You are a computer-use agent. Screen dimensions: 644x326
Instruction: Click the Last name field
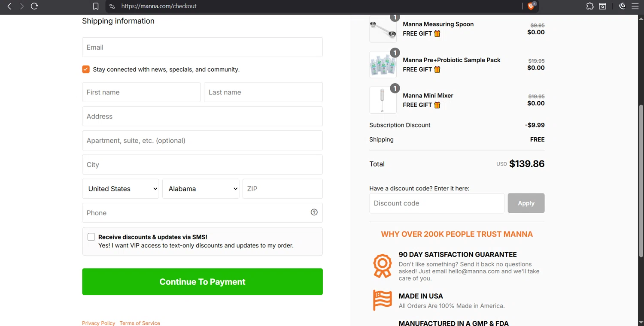263,92
